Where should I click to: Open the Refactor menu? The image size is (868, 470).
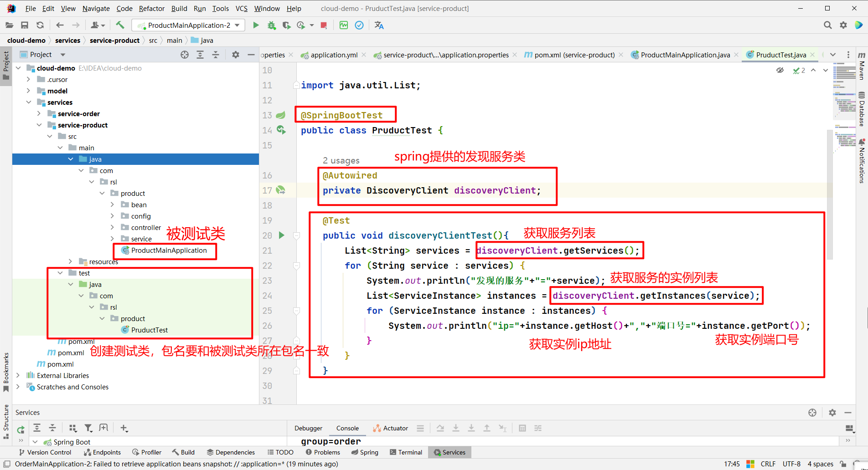(x=151, y=9)
